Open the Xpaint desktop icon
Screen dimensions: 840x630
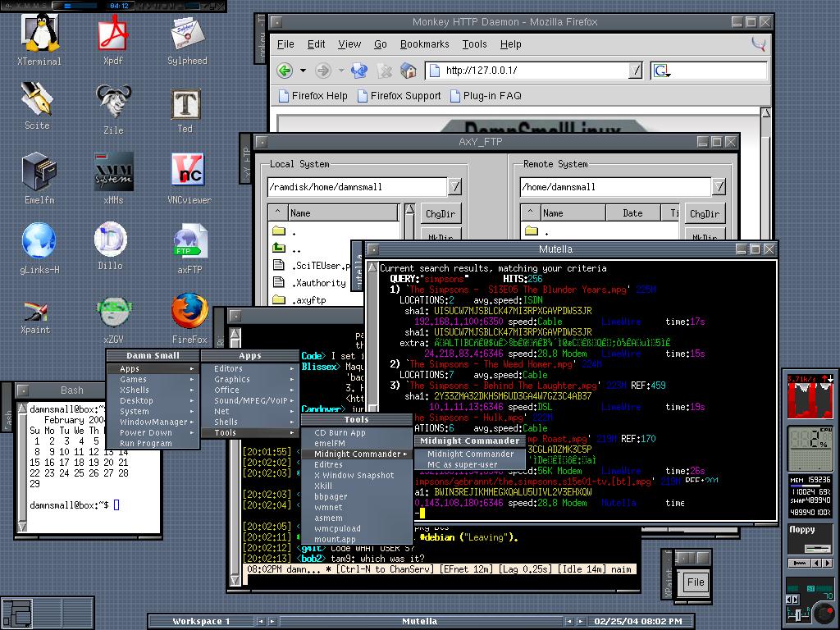pyautogui.click(x=35, y=310)
